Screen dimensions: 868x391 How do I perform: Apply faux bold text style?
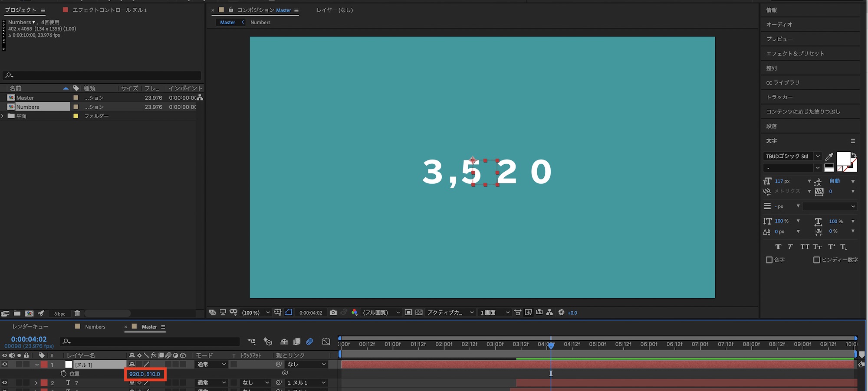778,247
